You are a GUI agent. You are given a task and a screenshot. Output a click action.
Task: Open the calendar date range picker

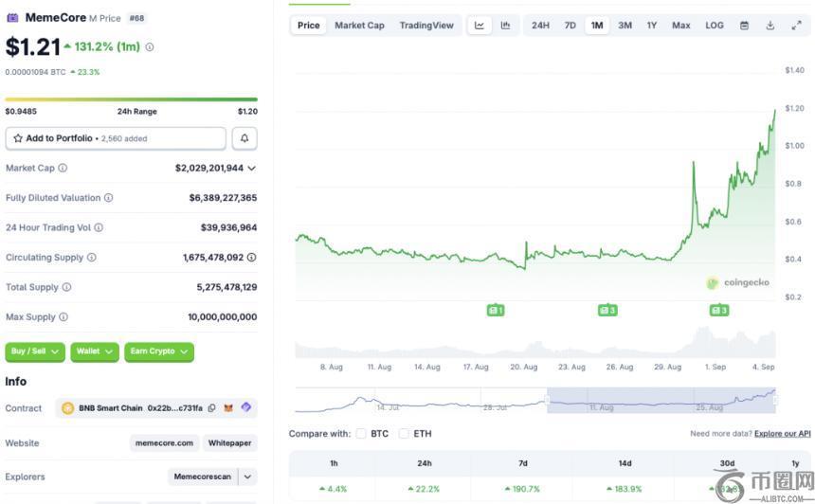pos(744,26)
